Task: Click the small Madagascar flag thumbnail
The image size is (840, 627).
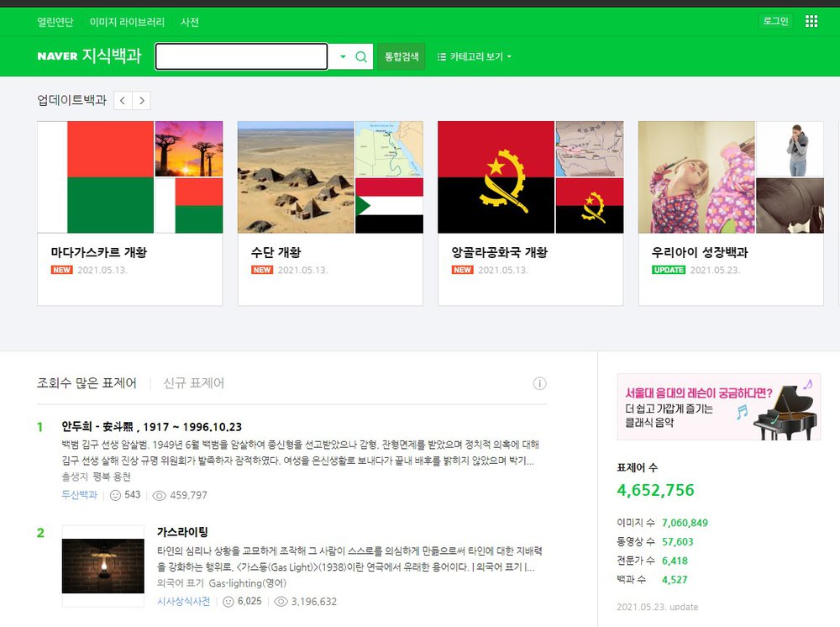Action: click(188, 206)
